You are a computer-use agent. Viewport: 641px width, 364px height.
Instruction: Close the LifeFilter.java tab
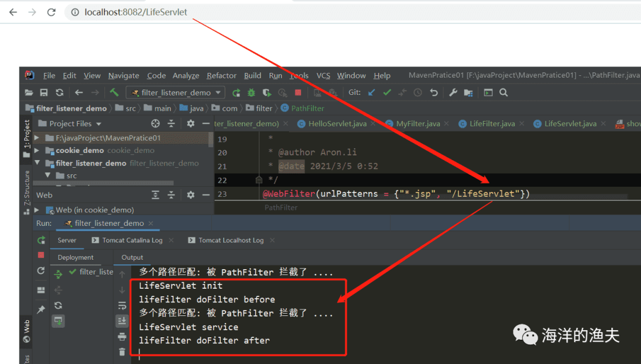(x=522, y=124)
